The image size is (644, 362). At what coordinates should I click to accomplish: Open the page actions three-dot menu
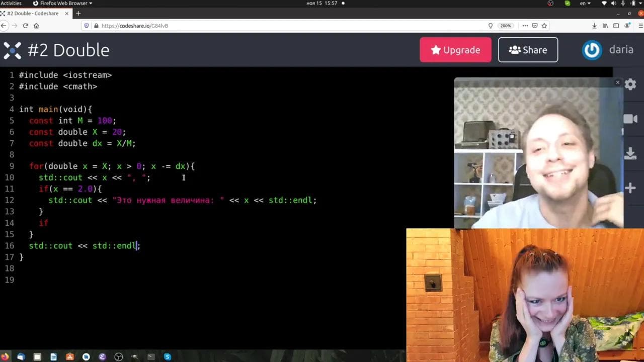click(525, 26)
